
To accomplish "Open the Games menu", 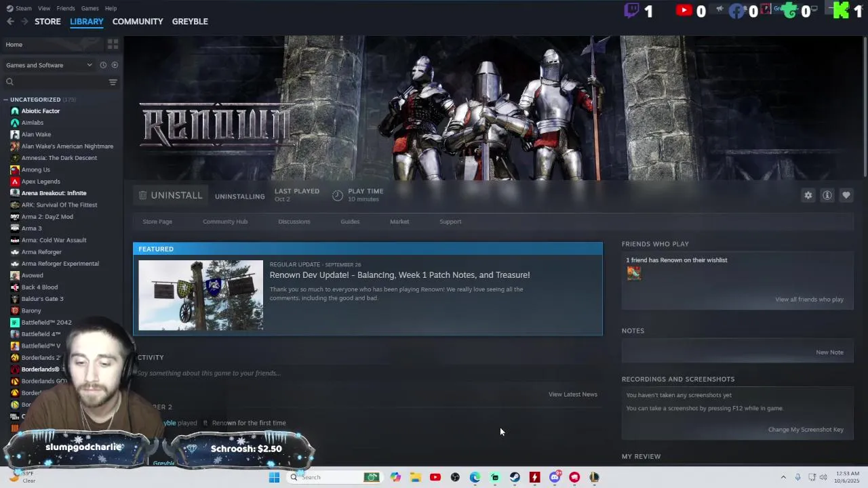I will pos(90,8).
